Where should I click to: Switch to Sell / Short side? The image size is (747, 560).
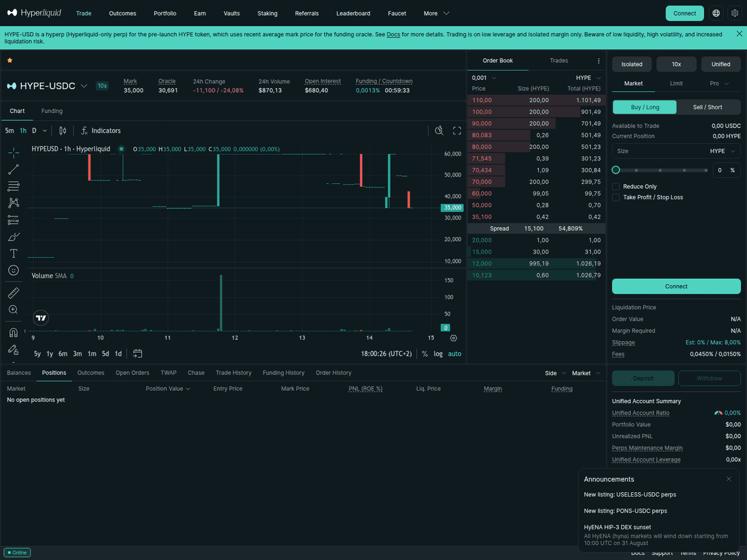708,107
